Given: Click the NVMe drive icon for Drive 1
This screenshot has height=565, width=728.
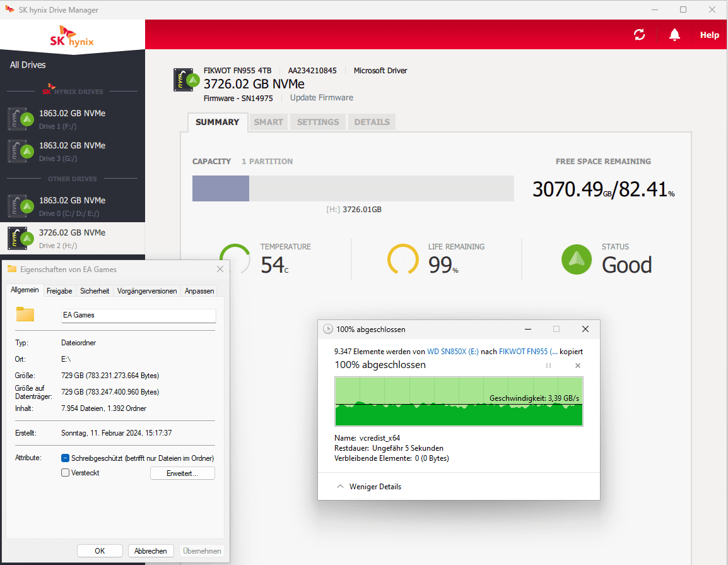Looking at the screenshot, I should click(20, 119).
